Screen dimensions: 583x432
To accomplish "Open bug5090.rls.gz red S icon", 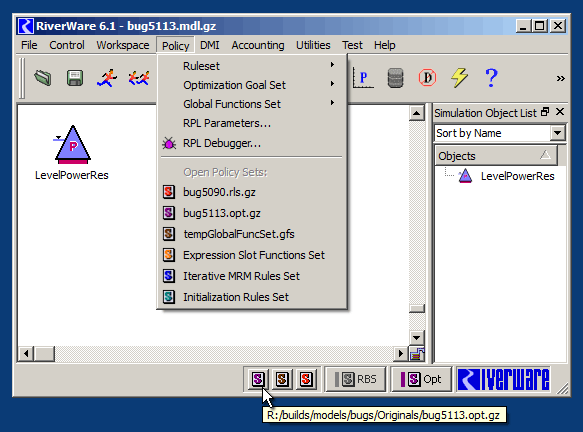I will click(169, 192).
